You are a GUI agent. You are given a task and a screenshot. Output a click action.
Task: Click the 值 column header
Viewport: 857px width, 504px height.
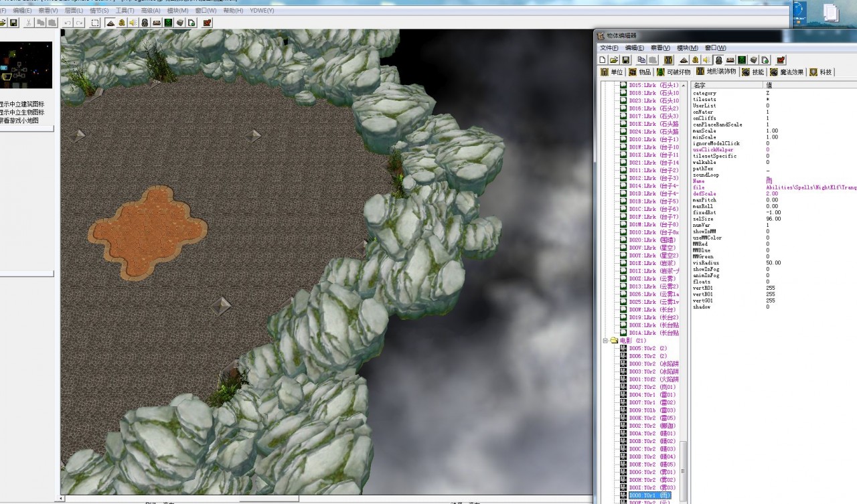(x=811, y=86)
